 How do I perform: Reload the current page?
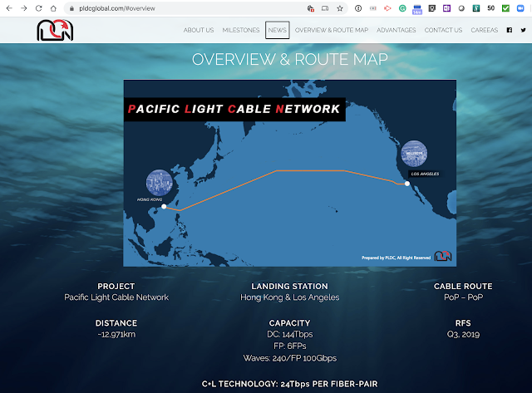39,8
